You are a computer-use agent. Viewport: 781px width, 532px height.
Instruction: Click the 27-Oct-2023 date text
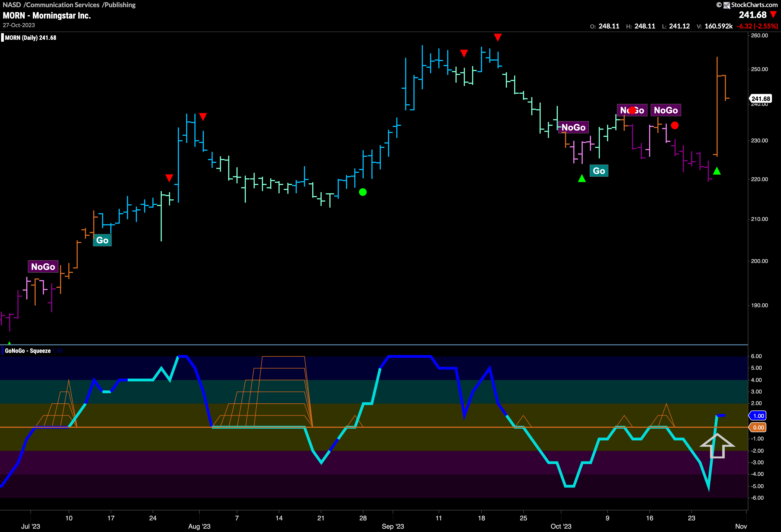coord(19,25)
